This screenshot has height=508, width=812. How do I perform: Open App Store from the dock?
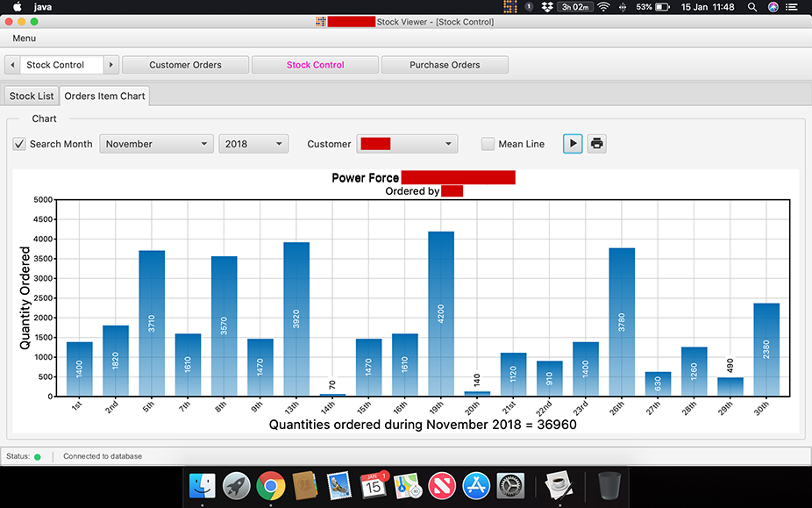point(476,486)
